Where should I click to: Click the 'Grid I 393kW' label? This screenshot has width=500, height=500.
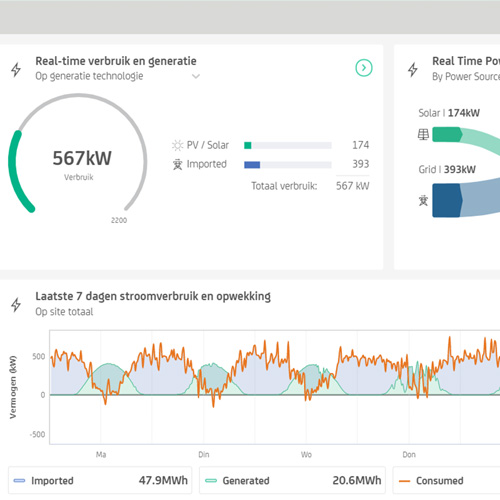point(447,169)
